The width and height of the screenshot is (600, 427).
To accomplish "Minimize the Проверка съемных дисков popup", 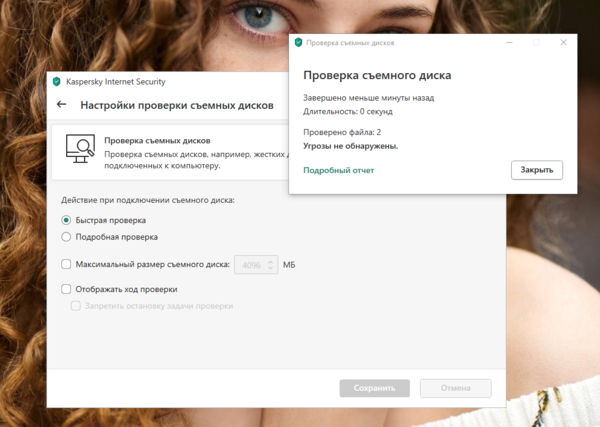I will (x=509, y=42).
